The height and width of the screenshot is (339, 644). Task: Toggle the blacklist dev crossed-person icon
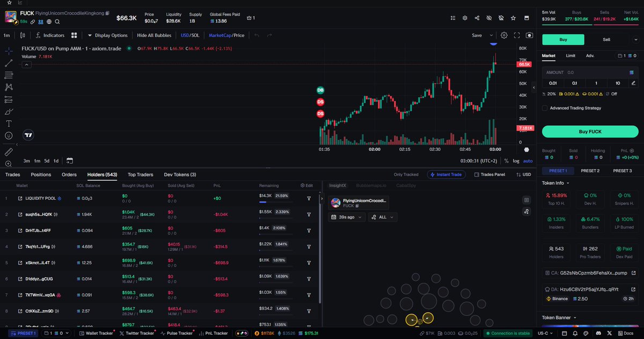[501, 18]
